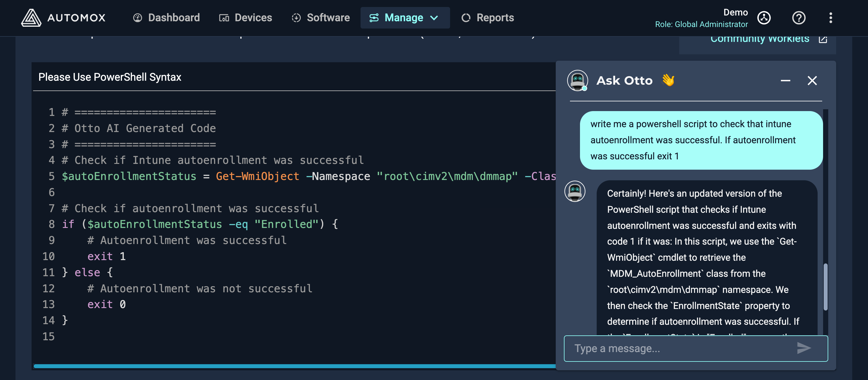
Task: Click the external link icon beside Community Worklets
Action: point(822,39)
